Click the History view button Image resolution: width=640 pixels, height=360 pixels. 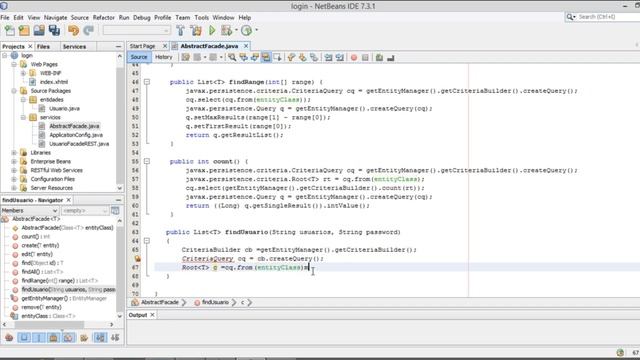pos(164,57)
